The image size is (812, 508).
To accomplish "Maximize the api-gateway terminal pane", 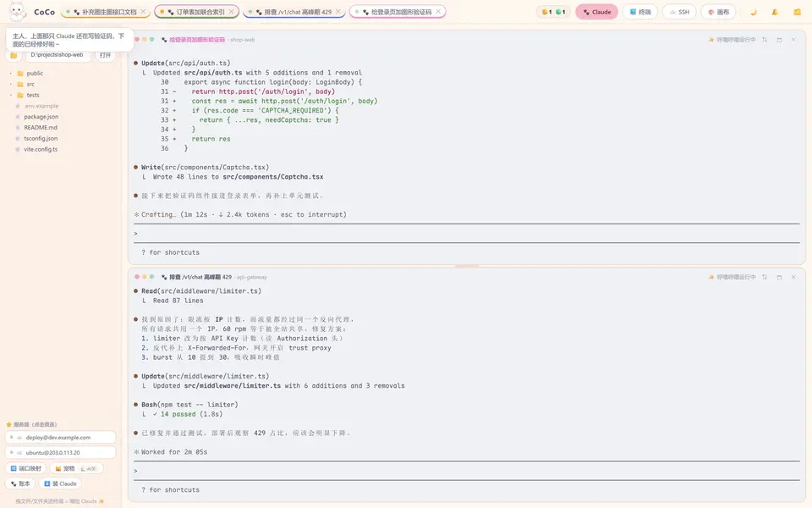I will click(x=779, y=278).
